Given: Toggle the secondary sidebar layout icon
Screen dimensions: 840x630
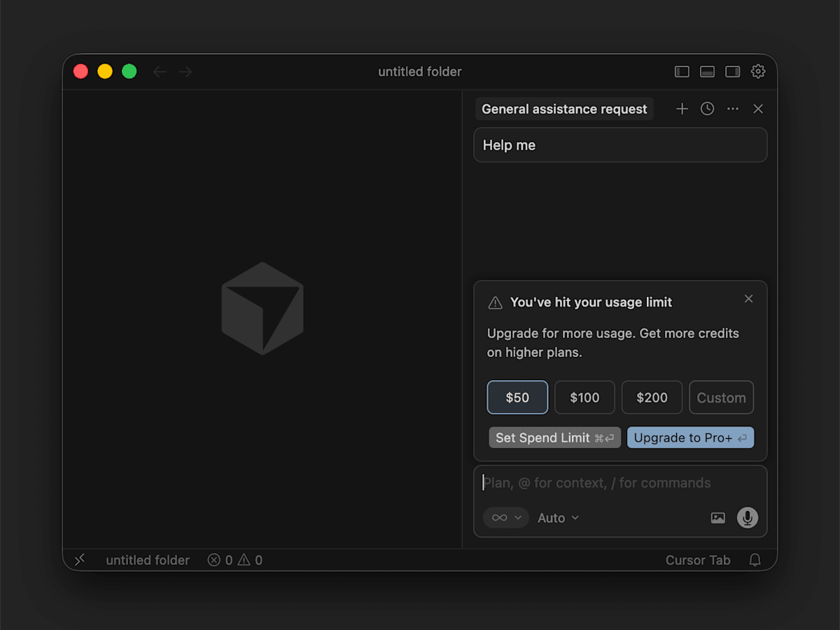Looking at the screenshot, I should [733, 71].
